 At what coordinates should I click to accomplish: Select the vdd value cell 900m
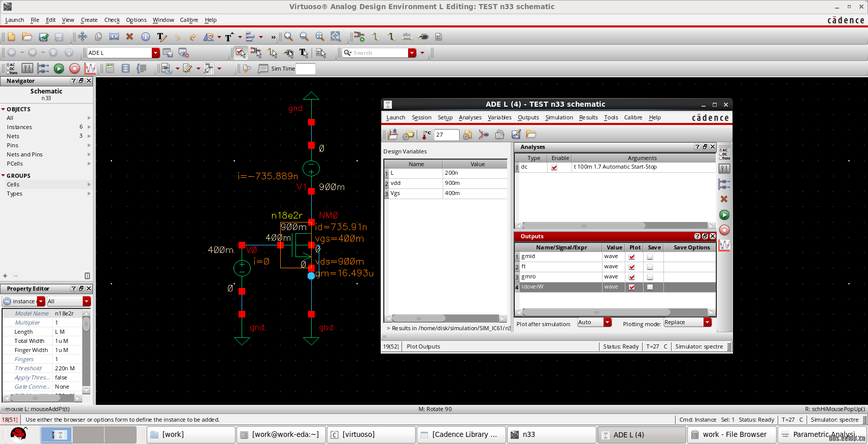(475, 183)
